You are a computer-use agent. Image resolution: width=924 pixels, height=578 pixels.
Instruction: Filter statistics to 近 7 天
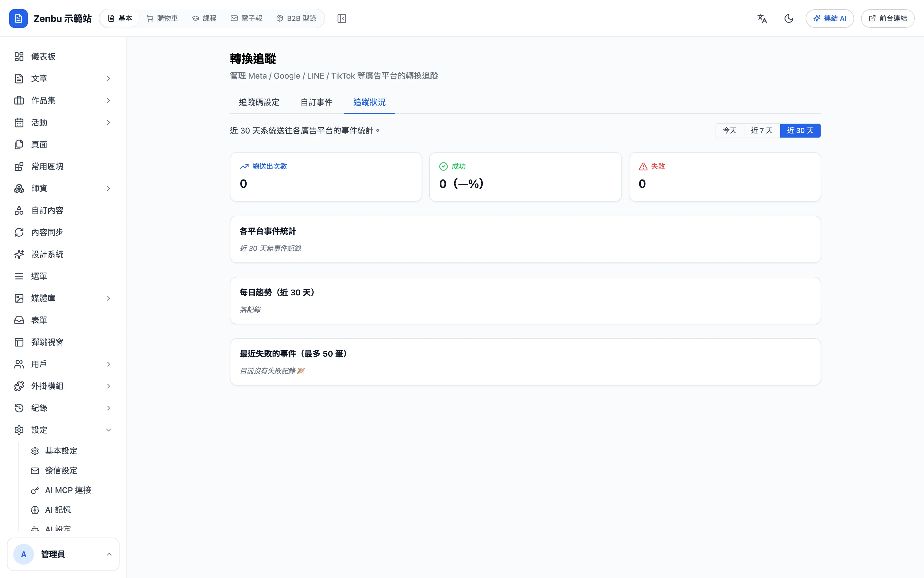762,130
